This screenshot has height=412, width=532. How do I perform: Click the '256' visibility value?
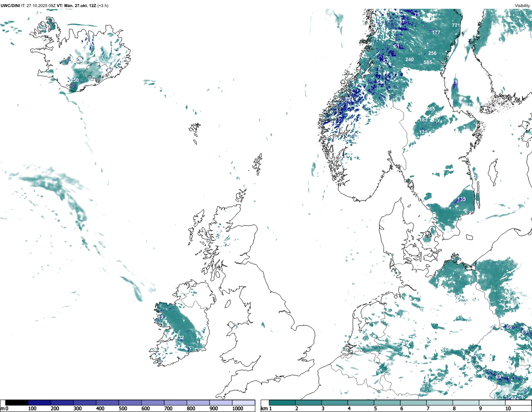coord(432,53)
